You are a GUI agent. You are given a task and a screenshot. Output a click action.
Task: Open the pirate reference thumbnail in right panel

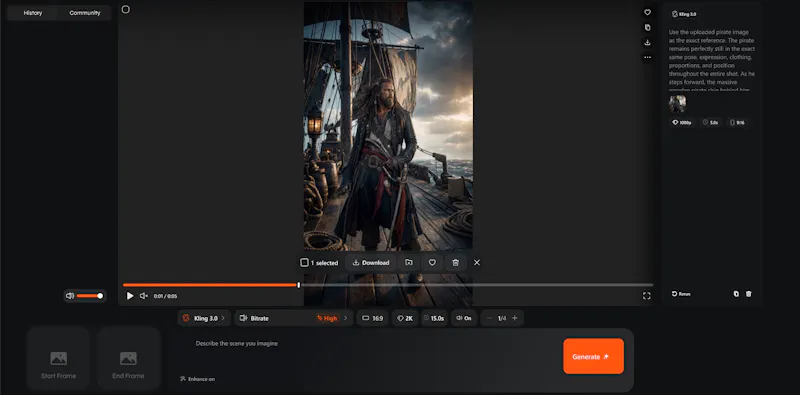coord(678,104)
